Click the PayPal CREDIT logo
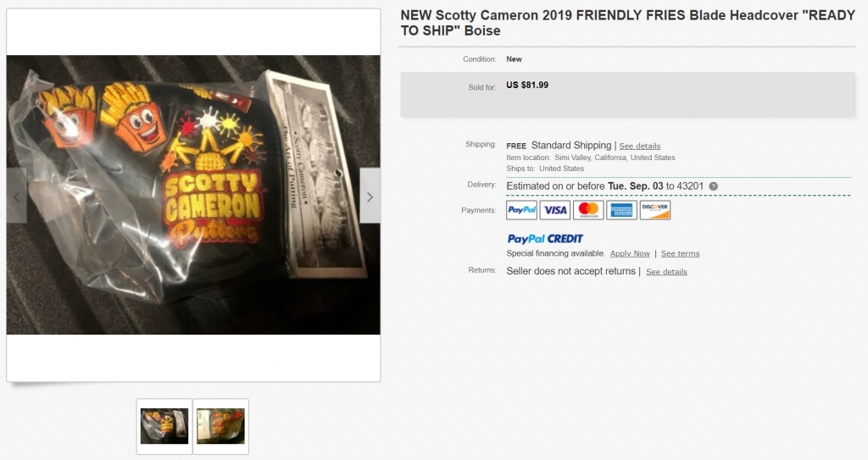This screenshot has height=460, width=868. pos(545,239)
